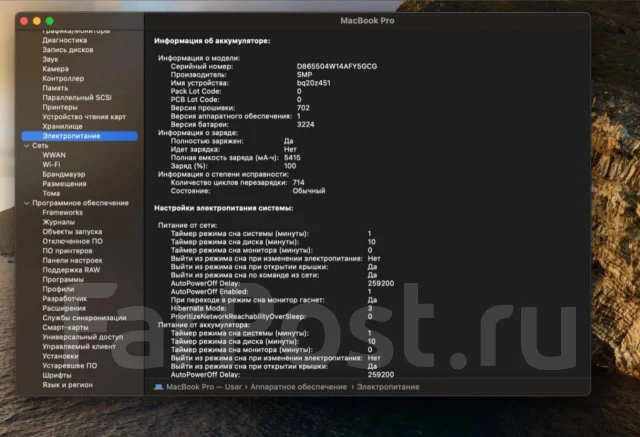Select Тома under Сеть
This screenshot has height=437, width=640.
[51, 193]
